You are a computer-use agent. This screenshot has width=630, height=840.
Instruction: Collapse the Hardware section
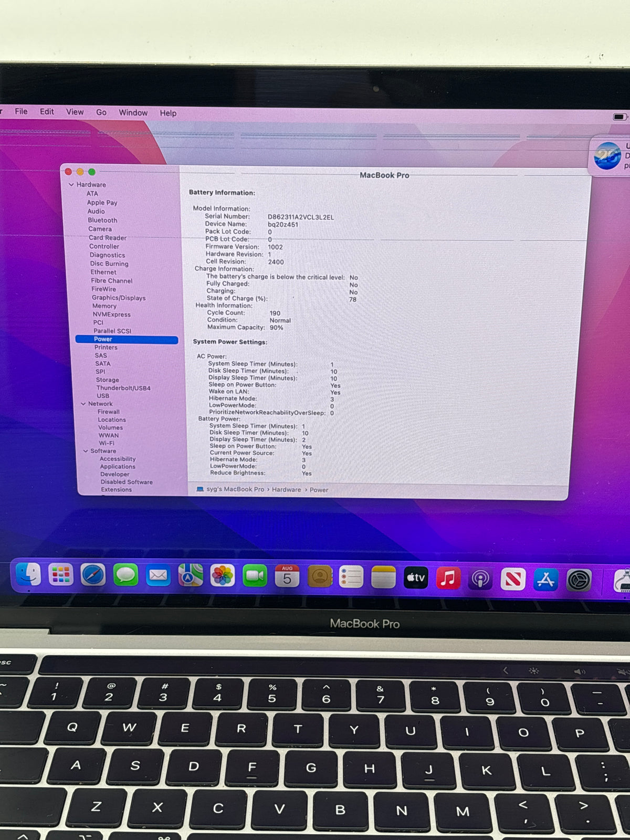(x=71, y=184)
